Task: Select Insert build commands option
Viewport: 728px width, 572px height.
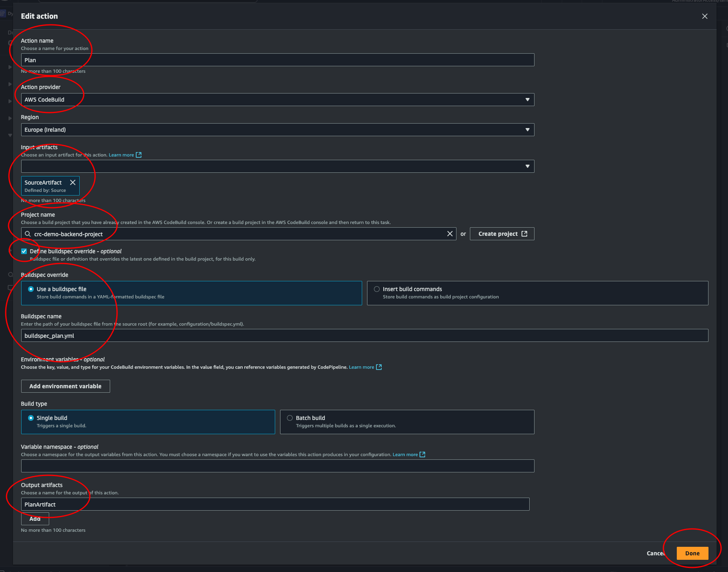Action: [x=377, y=289]
